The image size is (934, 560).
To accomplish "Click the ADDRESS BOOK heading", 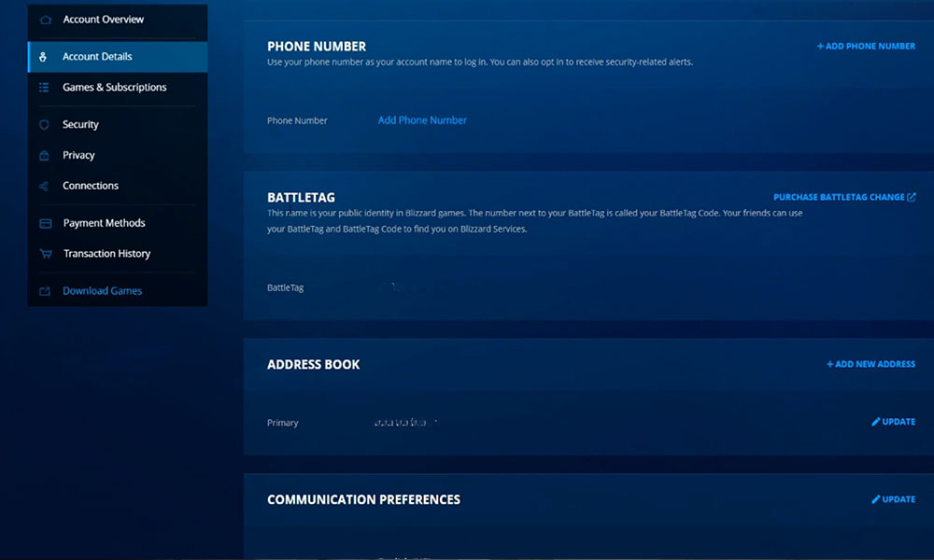I will [x=313, y=365].
